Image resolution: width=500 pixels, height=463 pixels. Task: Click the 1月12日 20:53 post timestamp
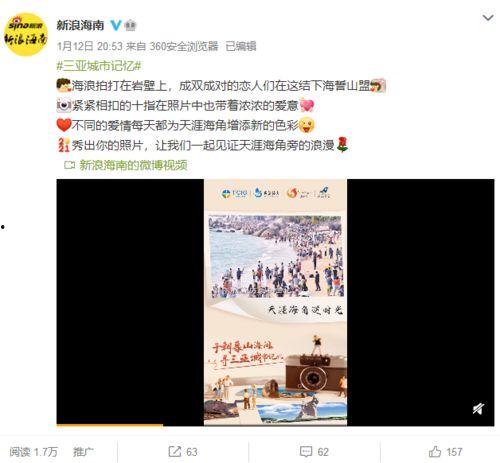pyautogui.click(x=90, y=46)
